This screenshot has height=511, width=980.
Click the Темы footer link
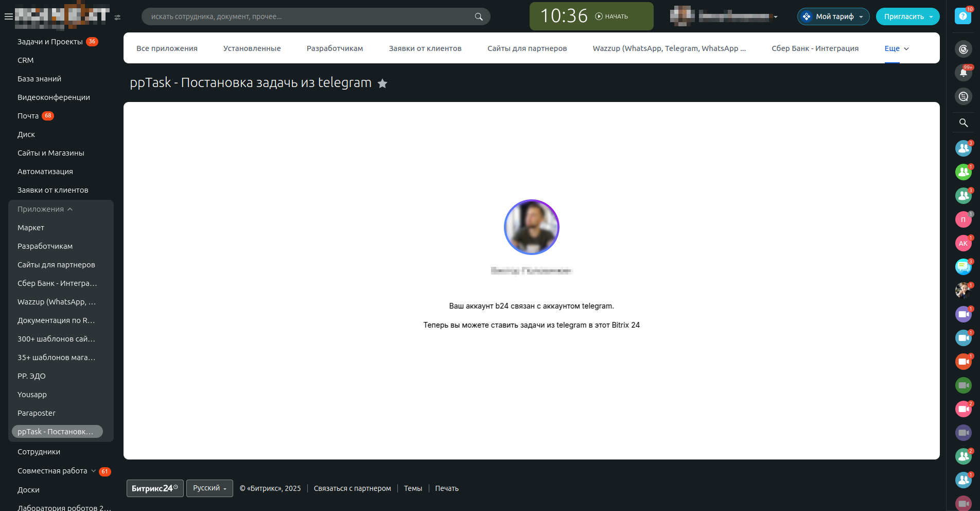pos(413,488)
